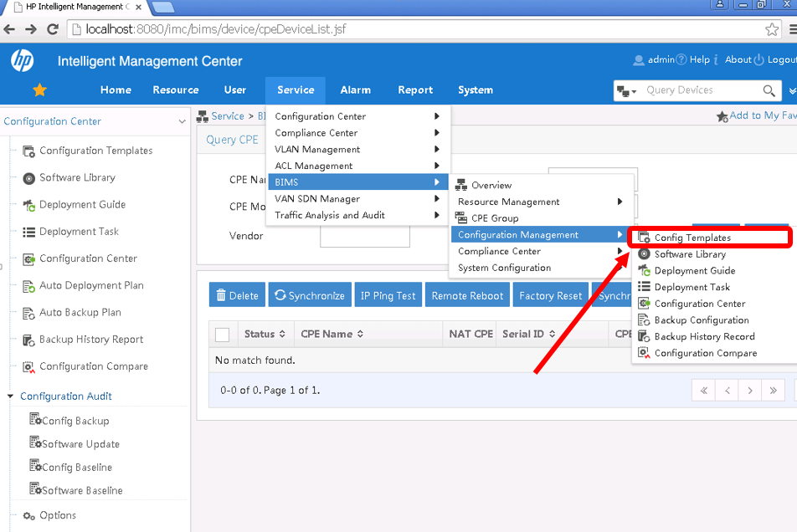The image size is (797, 532).
Task: Open the device type dropdown in search box
Action: coord(626,91)
